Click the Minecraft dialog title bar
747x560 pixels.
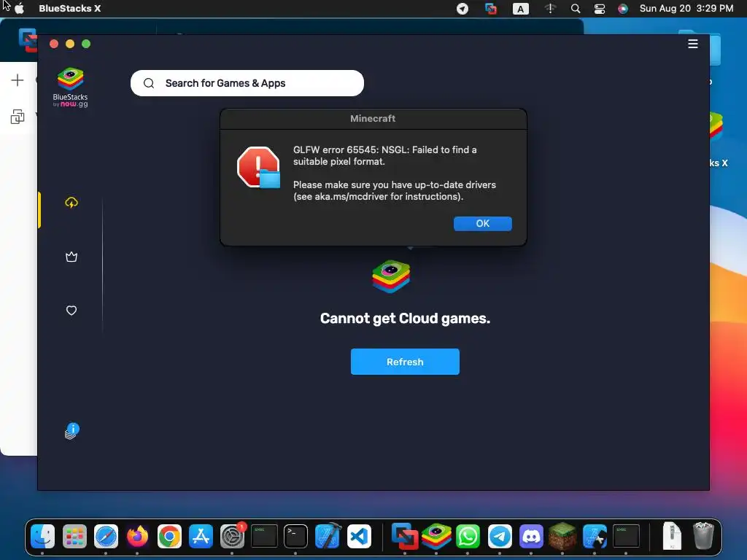(373, 119)
